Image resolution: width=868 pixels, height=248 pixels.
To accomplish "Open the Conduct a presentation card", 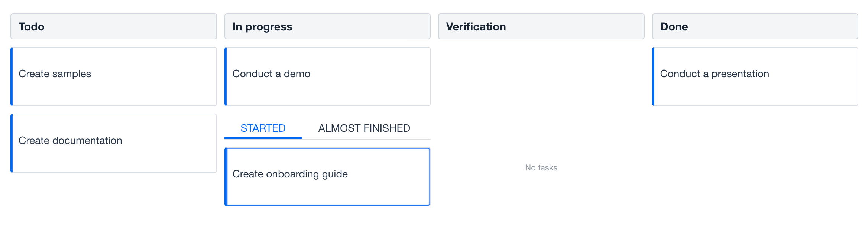I will pyautogui.click(x=755, y=76).
